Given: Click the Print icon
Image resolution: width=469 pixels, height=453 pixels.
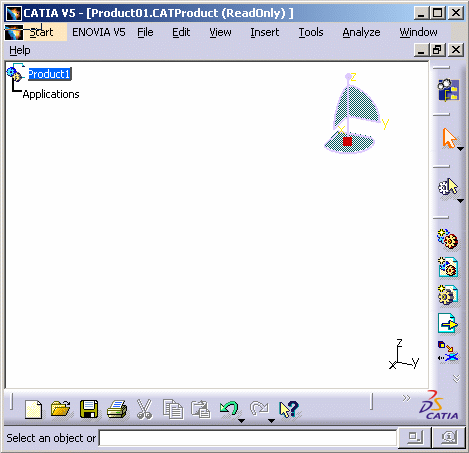Looking at the screenshot, I should (x=117, y=409).
